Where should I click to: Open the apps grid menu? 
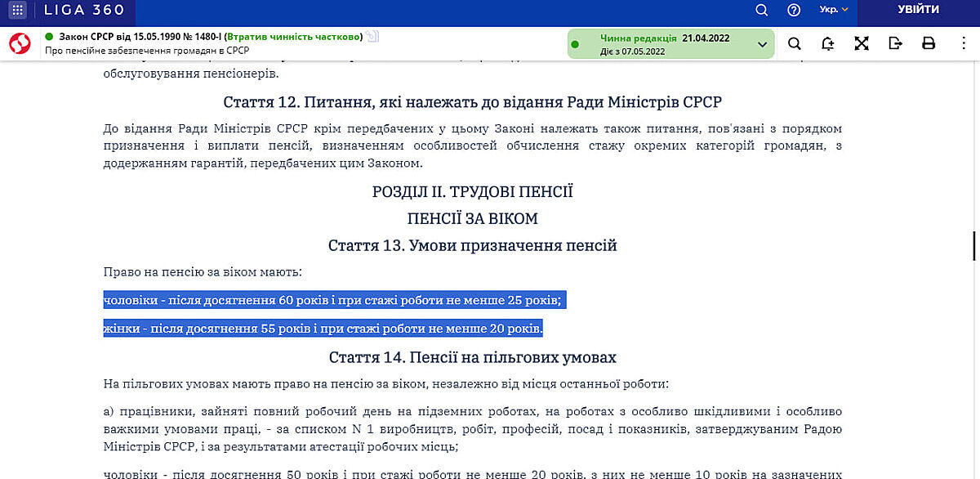(18, 11)
